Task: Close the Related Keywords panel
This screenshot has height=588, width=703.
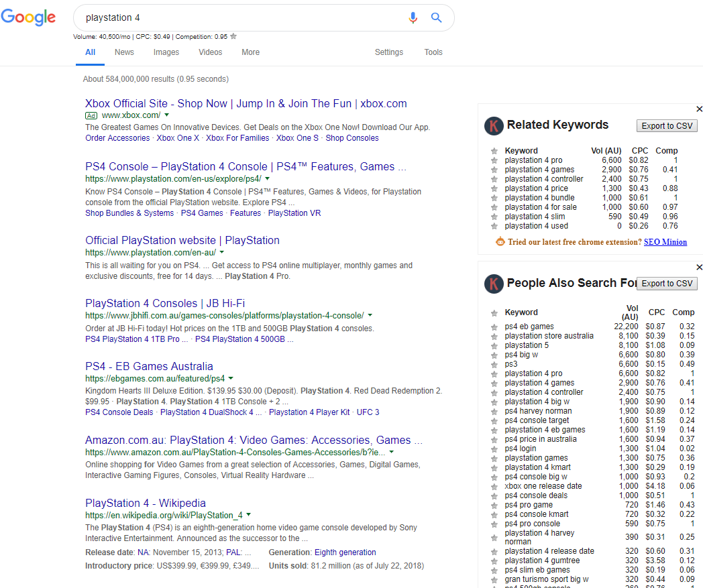Action: (699, 109)
